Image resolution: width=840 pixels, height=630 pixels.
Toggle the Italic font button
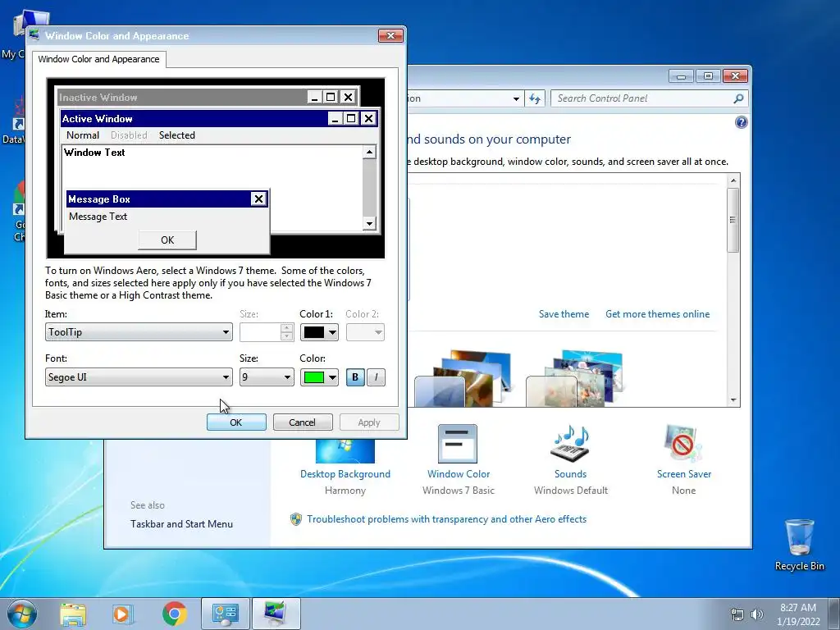coord(376,377)
